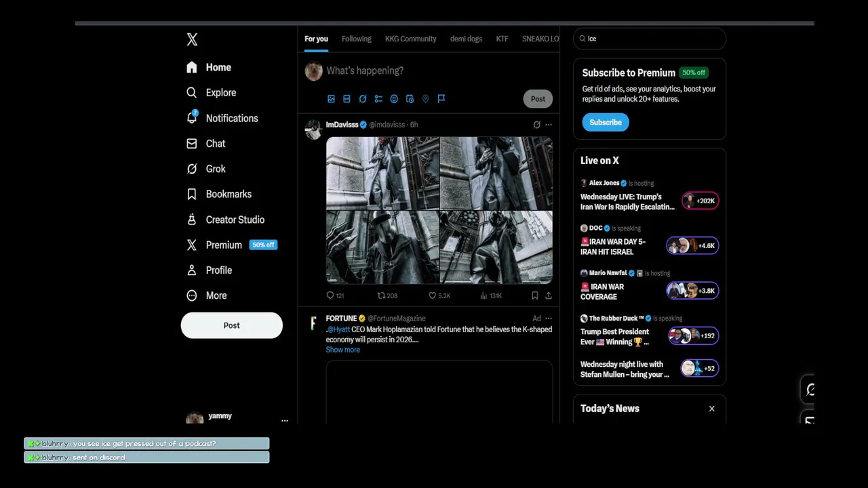Add a poll in composer

point(378,99)
